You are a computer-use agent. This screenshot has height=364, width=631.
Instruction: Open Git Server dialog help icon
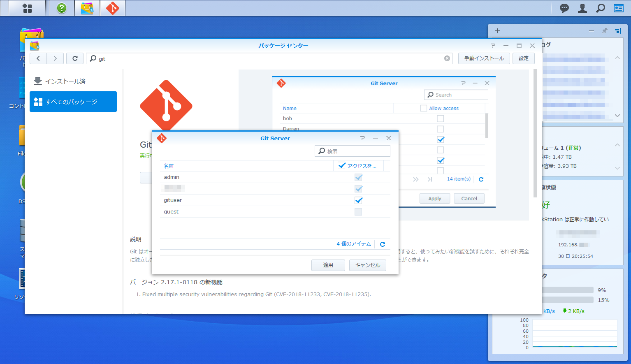click(x=362, y=138)
